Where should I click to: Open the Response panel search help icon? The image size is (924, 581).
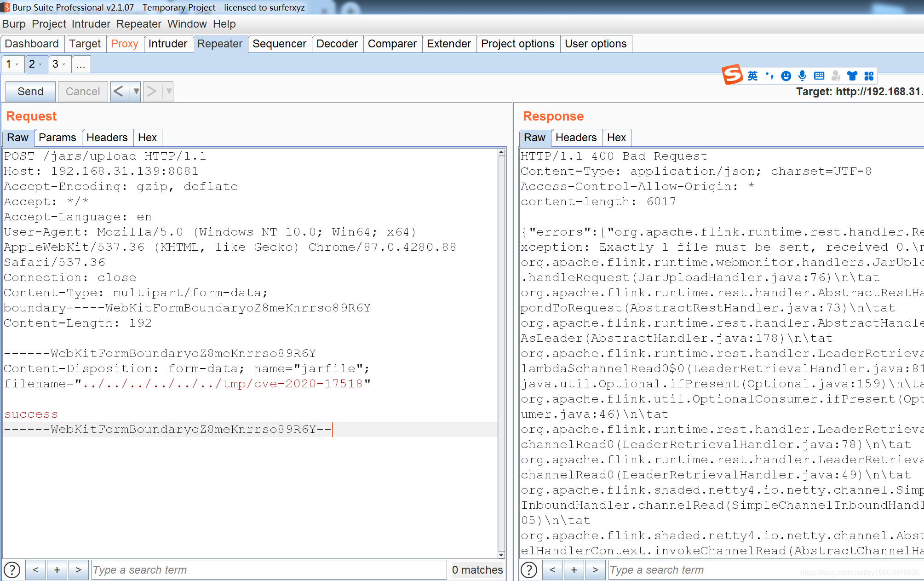[x=529, y=570]
